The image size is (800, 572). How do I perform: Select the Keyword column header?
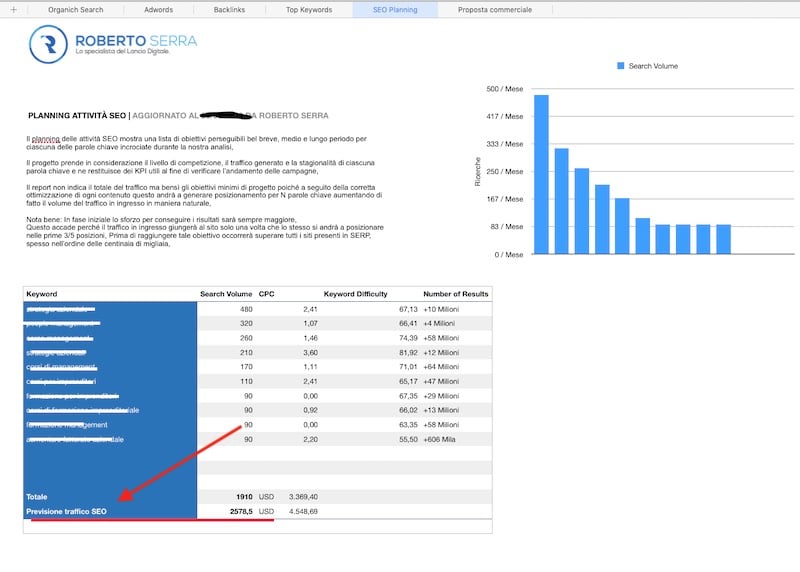pos(42,294)
